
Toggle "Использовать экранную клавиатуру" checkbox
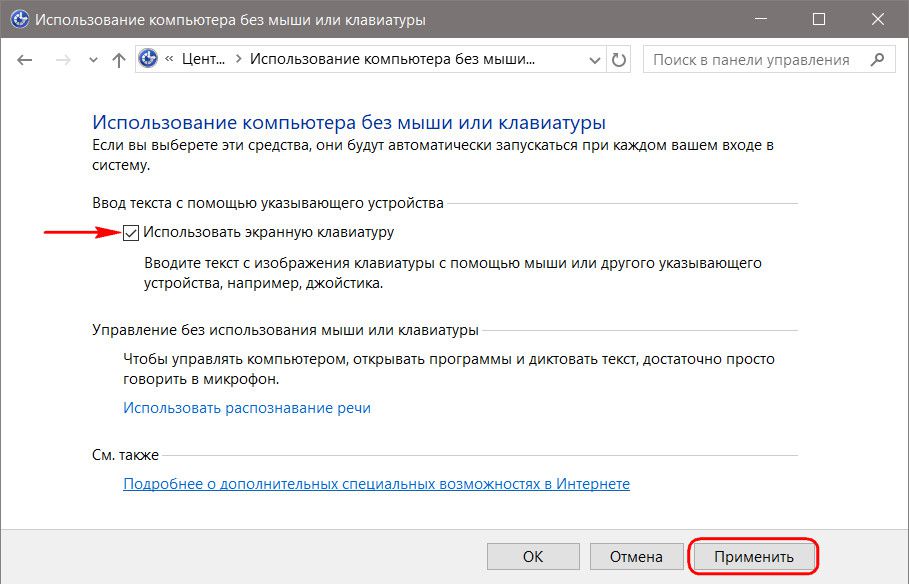click(x=131, y=233)
